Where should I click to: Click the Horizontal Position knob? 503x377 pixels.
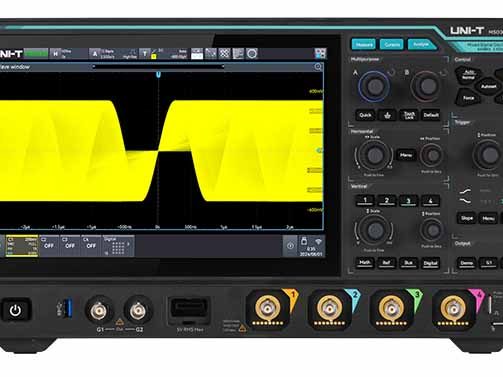(x=432, y=155)
